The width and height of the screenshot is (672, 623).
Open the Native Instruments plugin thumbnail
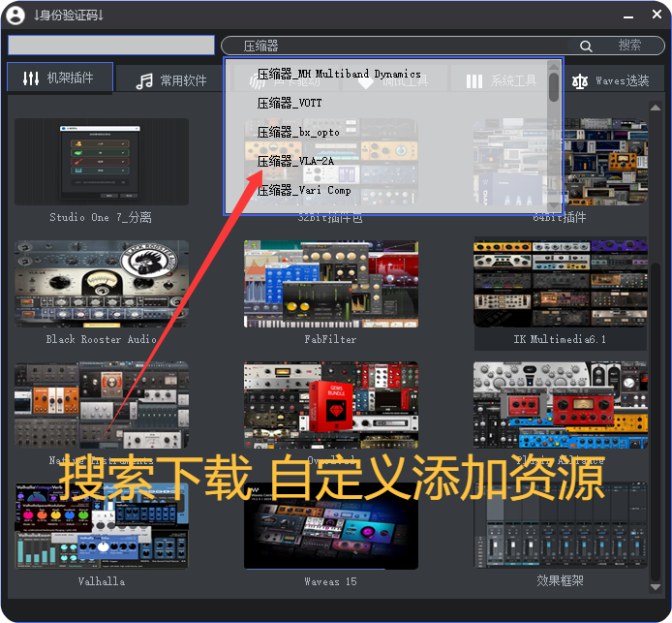tap(102, 405)
